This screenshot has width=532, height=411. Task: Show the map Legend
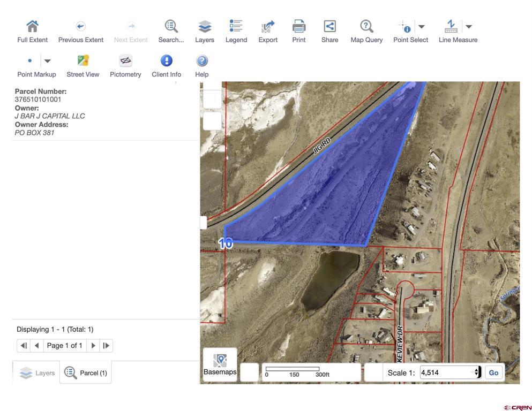236,26
